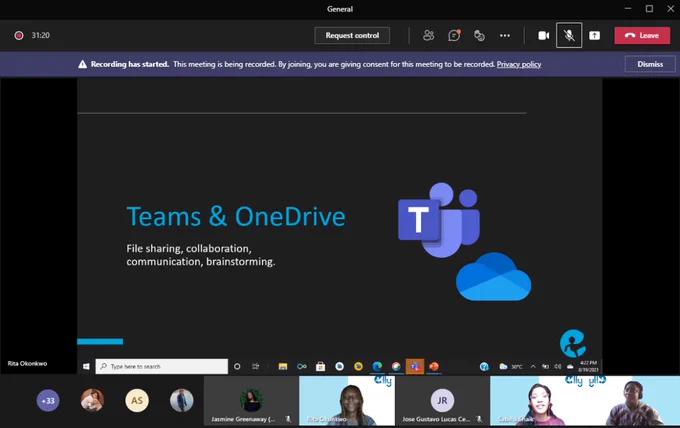Viewport: 680px width, 428px height.
Task: Click the Recording has started text
Action: tap(130, 64)
